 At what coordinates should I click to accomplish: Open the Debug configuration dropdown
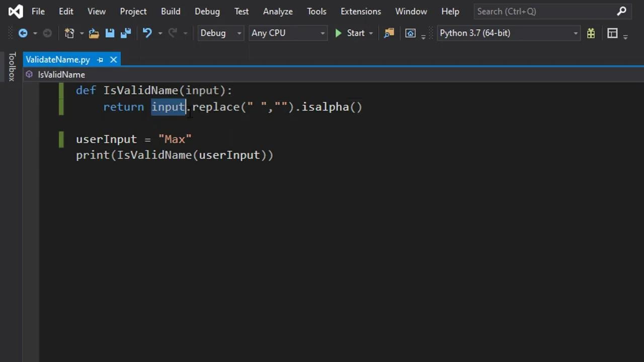click(x=220, y=33)
